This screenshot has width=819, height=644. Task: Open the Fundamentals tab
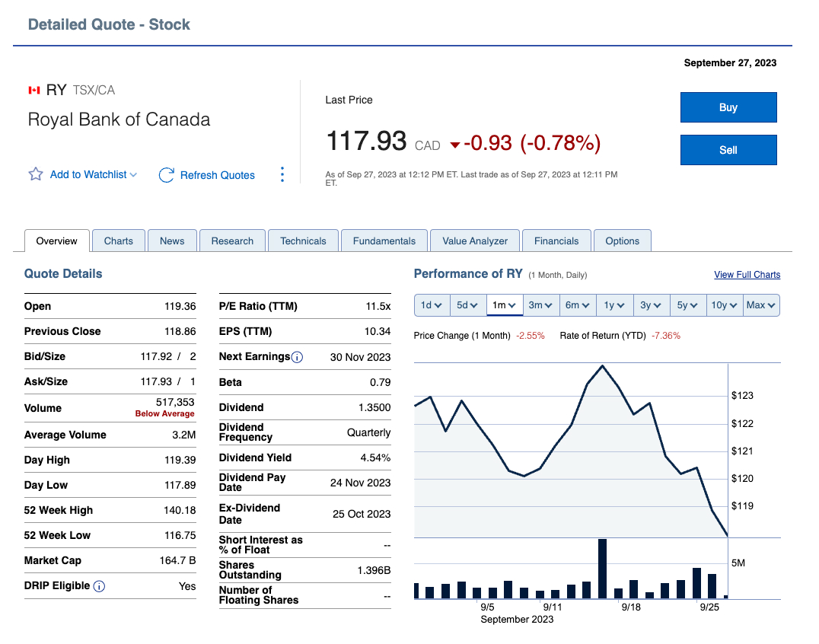tap(384, 241)
